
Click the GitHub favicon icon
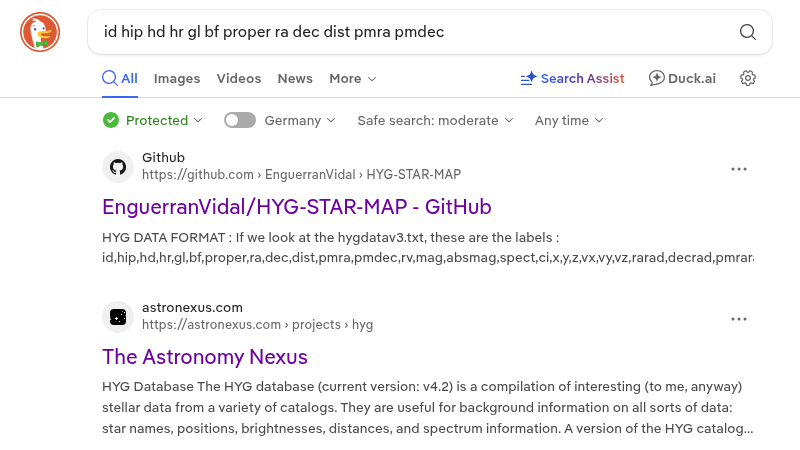(x=118, y=166)
